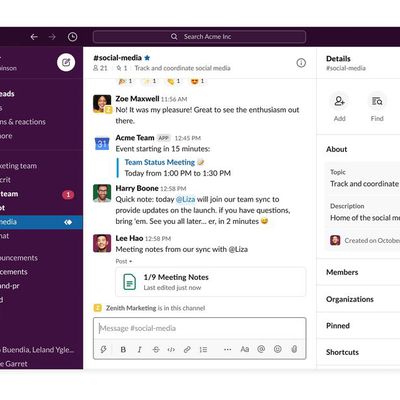Click the 12:45 PM message timestamp
400x400 pixels.
point(188,138)
